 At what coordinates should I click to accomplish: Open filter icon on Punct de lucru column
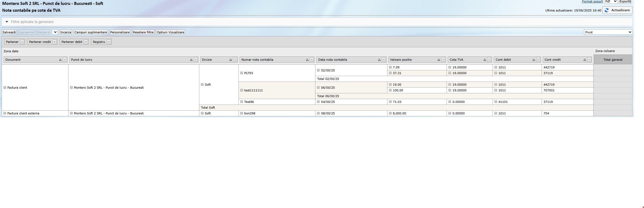click(196, 60)
